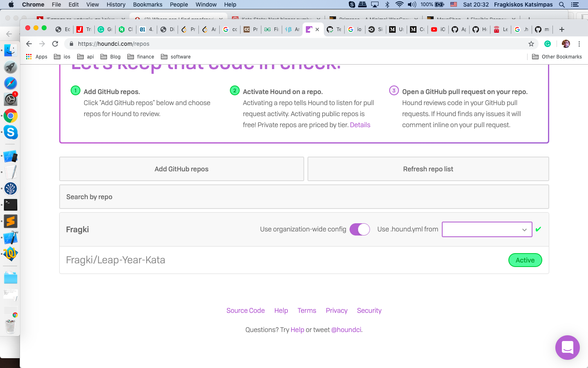
Task: Open the Window menu
Action: [206, 4]
